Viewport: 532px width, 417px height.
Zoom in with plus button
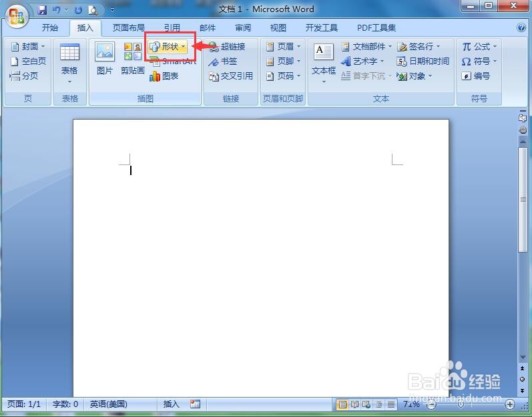pos(510,404)
